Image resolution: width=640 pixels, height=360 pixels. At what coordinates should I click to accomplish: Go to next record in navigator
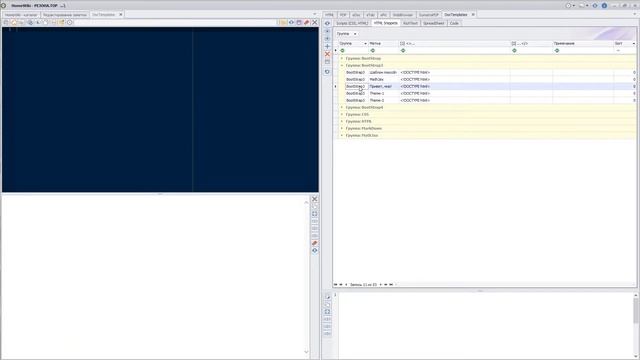tap(380, 284)
